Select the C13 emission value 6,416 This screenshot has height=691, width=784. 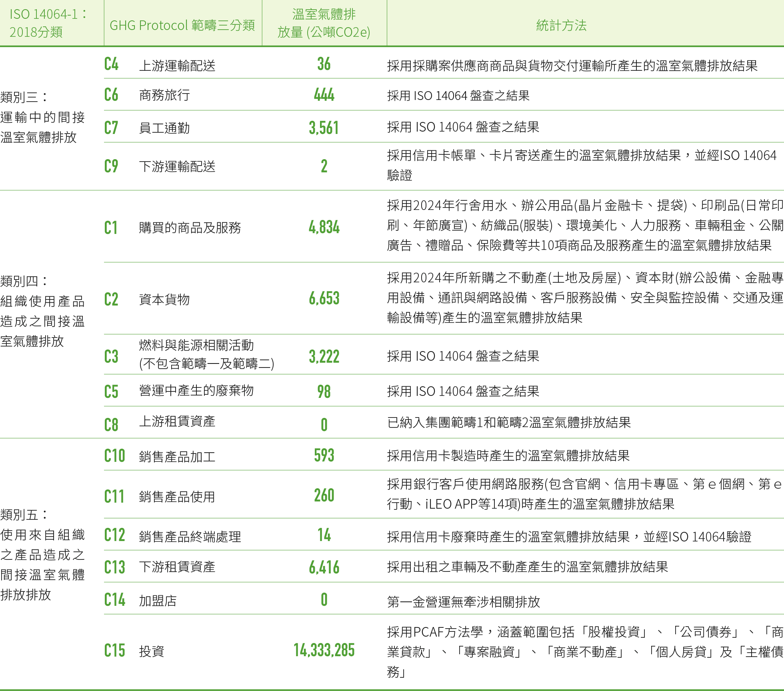324,567
